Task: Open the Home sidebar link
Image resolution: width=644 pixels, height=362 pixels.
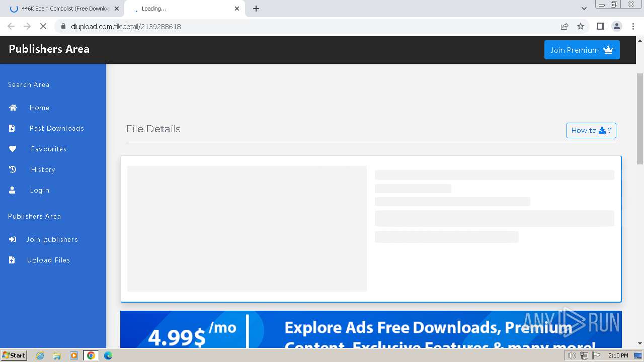Action: click(x=39, y=108)
